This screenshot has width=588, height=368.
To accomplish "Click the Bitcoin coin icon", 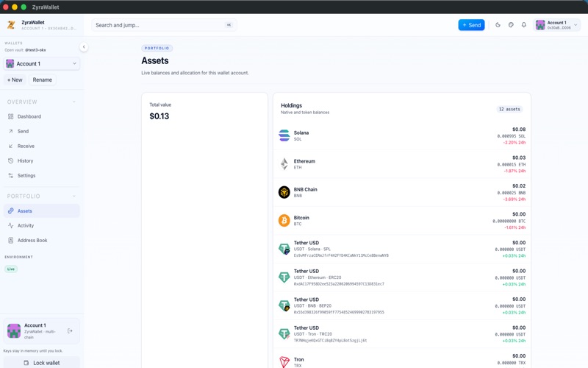I will pyautogui.click(x=284, y=220).
